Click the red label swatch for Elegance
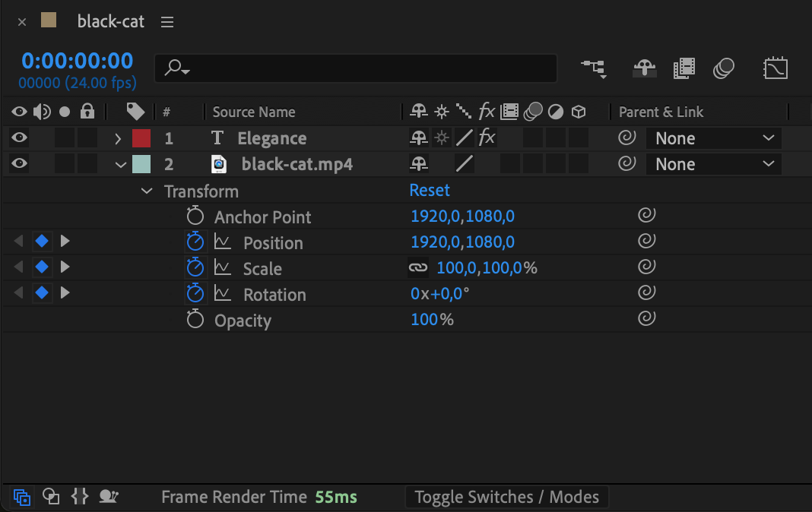The image size is (812, 512). coord(141,138)
